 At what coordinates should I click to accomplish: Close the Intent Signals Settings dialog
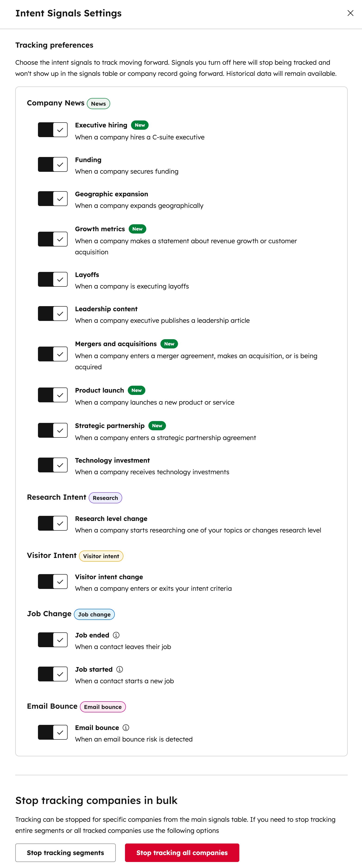(350, 13)
